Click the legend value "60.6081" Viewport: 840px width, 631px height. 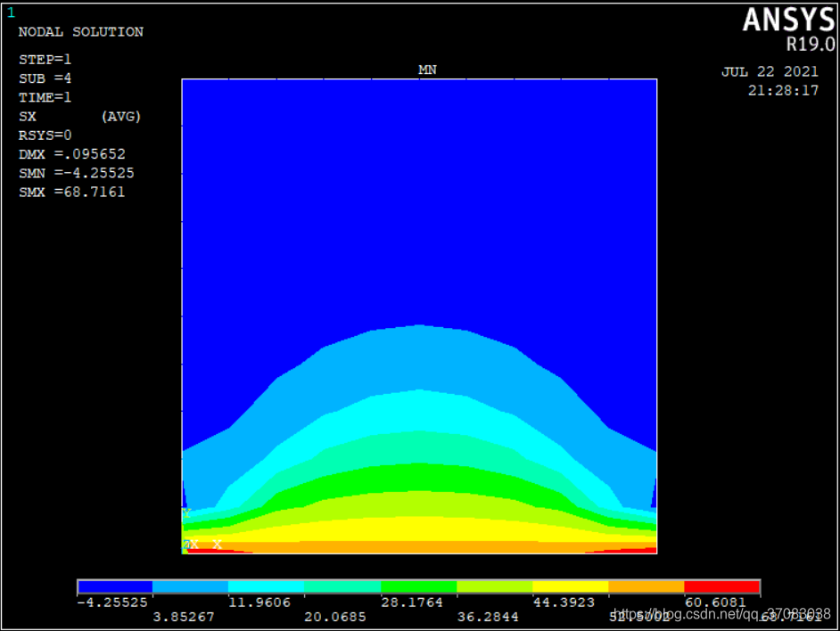715,602
